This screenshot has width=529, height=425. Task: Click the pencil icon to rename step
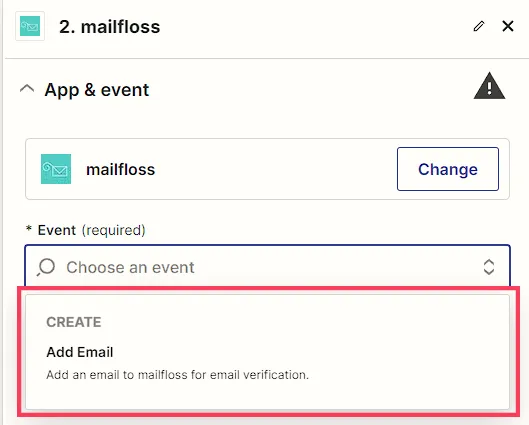coord(479,26)
